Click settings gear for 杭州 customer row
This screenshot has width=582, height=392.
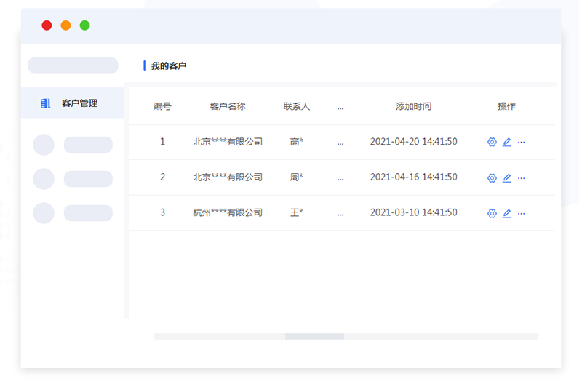tap(492, 214)
